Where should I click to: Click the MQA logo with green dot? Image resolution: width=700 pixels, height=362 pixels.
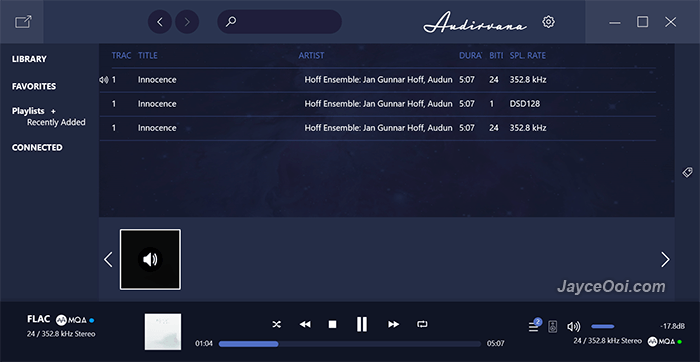[662, 341]
